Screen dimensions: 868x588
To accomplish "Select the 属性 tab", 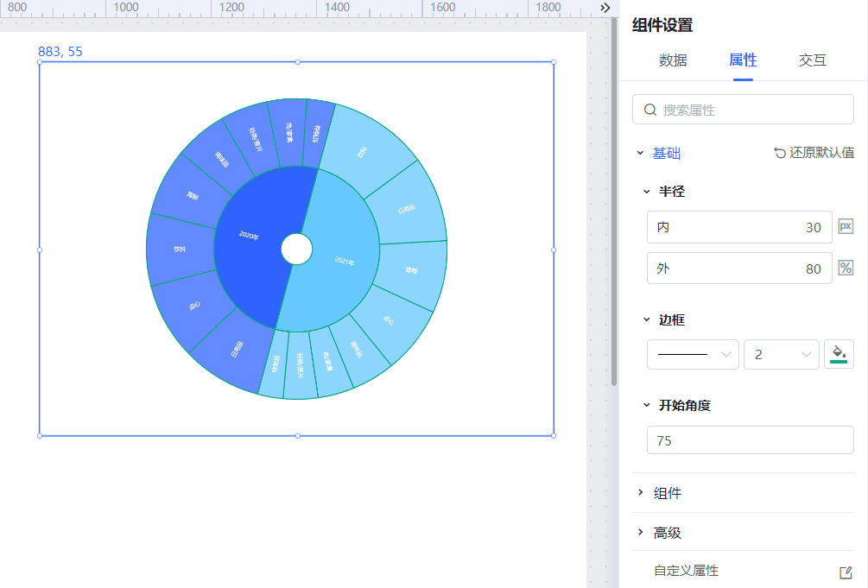I will (743, 60).
